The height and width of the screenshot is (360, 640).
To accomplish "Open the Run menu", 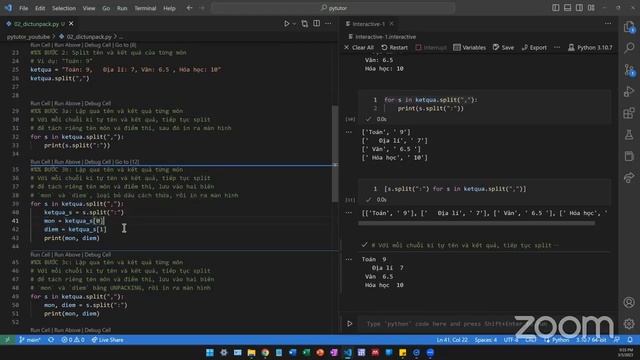I will pyautogui.click(x=122, y=8).
